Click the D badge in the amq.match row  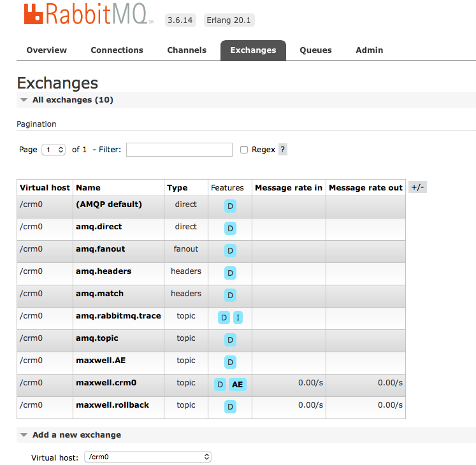(x=230, y=295)
